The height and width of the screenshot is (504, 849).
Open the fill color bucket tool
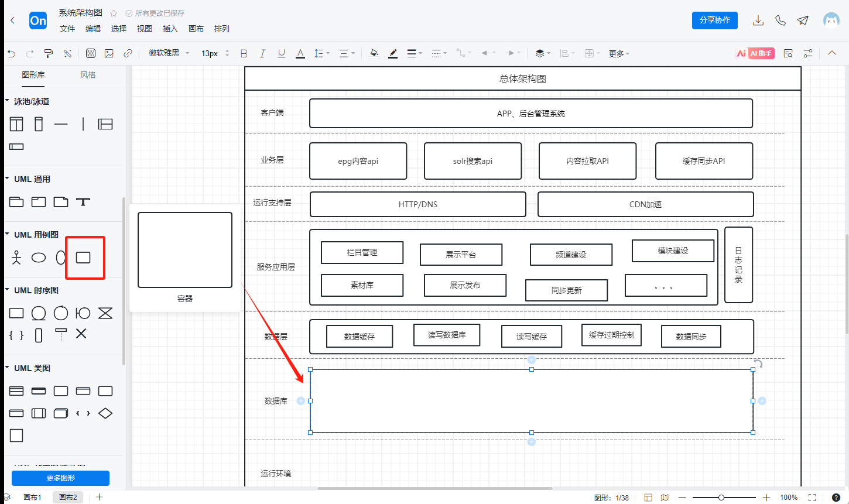[x=374, y=53]
